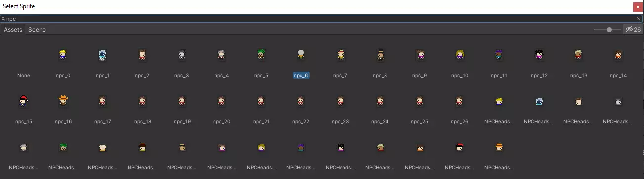
Task: Pick the npc_12 sprite
Action: 539,55
